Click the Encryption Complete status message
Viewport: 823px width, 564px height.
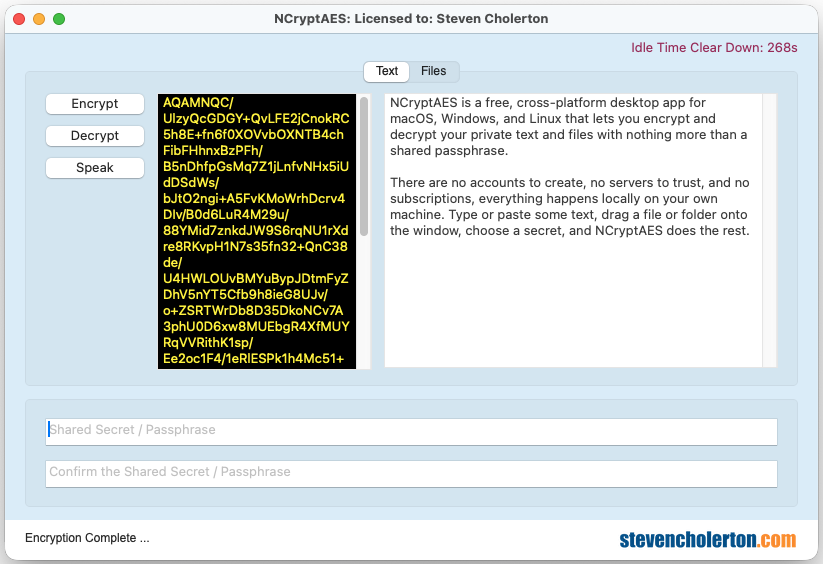click(x=87, y=538)
